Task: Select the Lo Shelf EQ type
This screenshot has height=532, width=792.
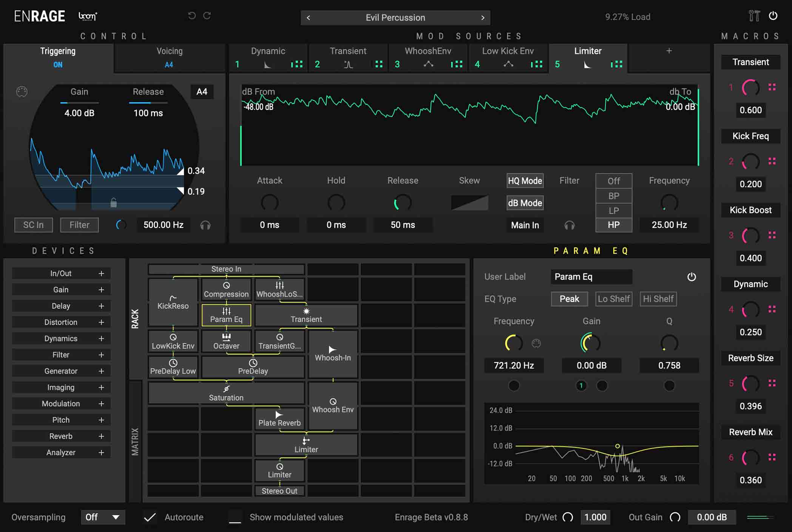Action: [x=613, y=299]
